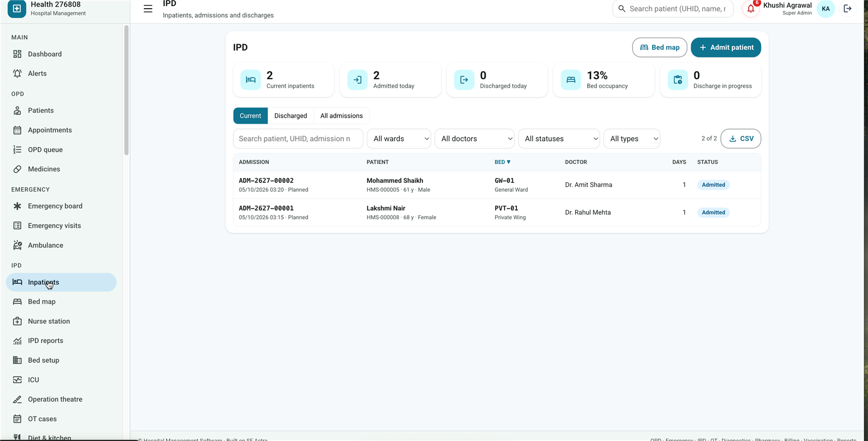The width and height of the screenshot is (868, 441).
Task: Open admission ADM-2627-00001
Action: point(266,208)
